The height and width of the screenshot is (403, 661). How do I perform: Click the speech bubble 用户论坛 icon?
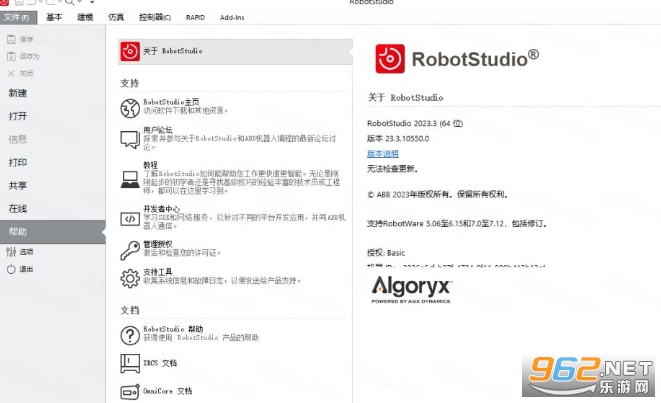coord(130,140)
